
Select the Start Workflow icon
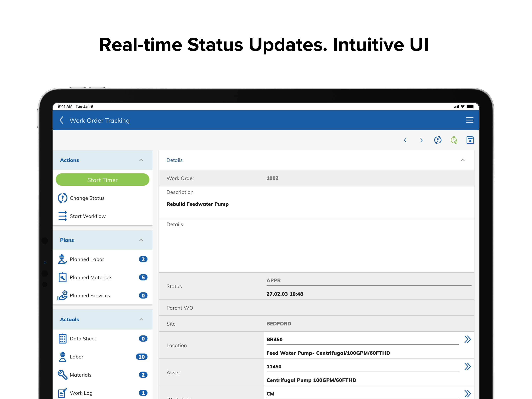pos(63,216)
